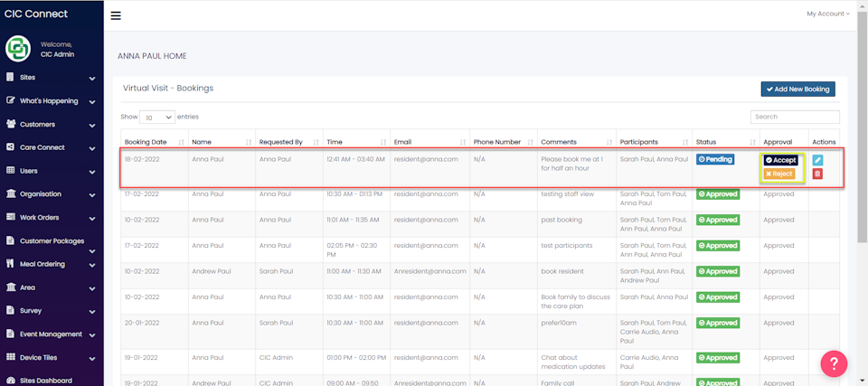Reject the pending Anna Paul booking
Image resolution: width=868 pixels, height=386 pixels.
(778, 174)
